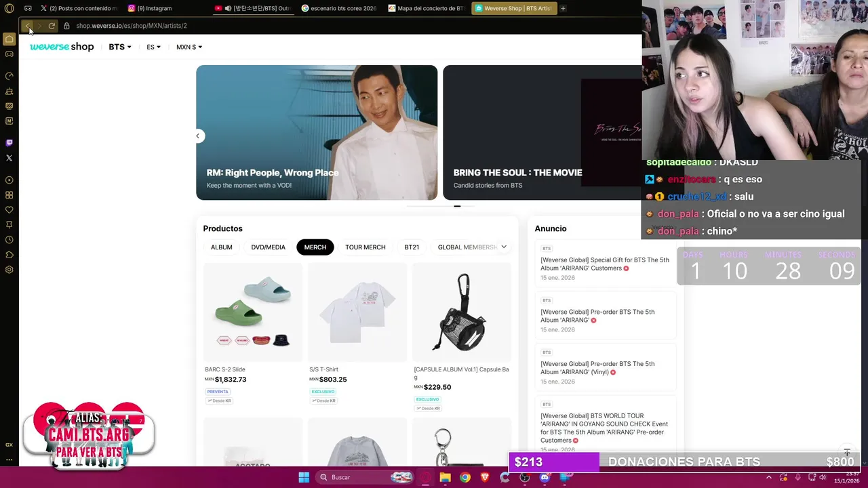
Task: Open Capsule Bag product name
Action: pyautogui.click(x=461, y=373)
